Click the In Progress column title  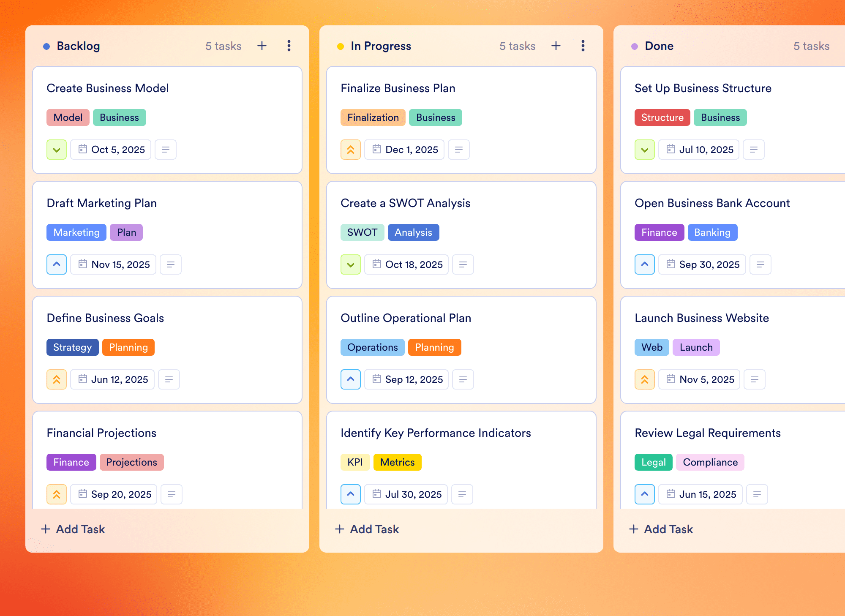click(381, 46)
